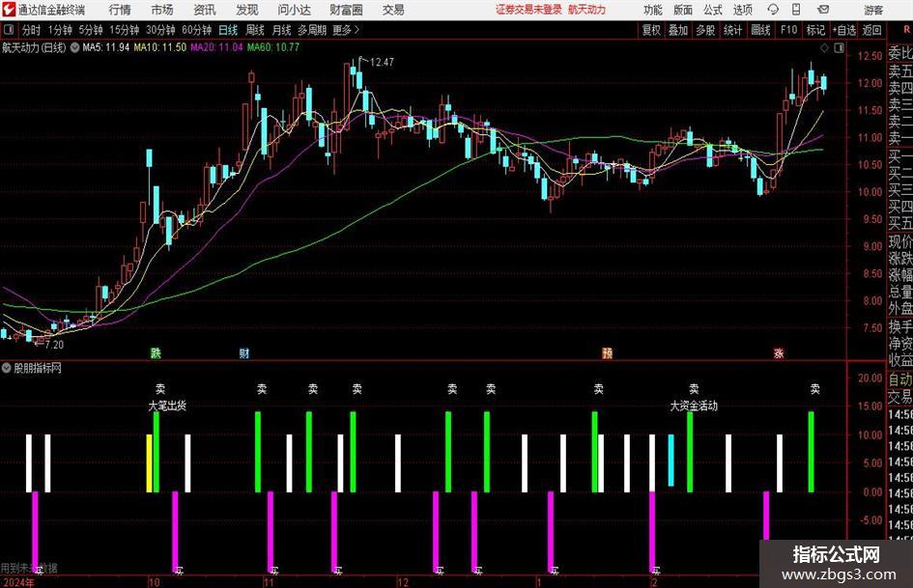
Task: Click the green 跌 event marker
Action: (156, 352)
